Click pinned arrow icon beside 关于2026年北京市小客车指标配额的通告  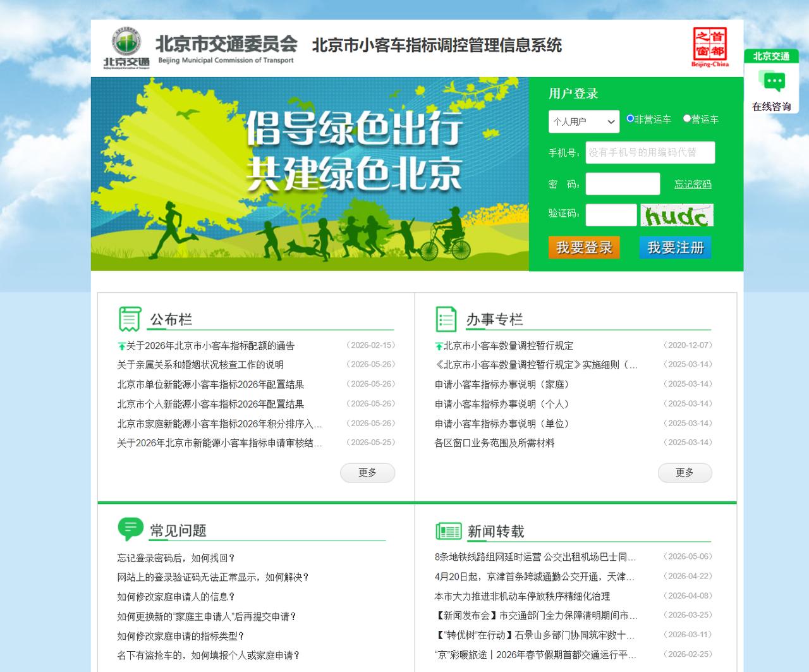(121, 346)
